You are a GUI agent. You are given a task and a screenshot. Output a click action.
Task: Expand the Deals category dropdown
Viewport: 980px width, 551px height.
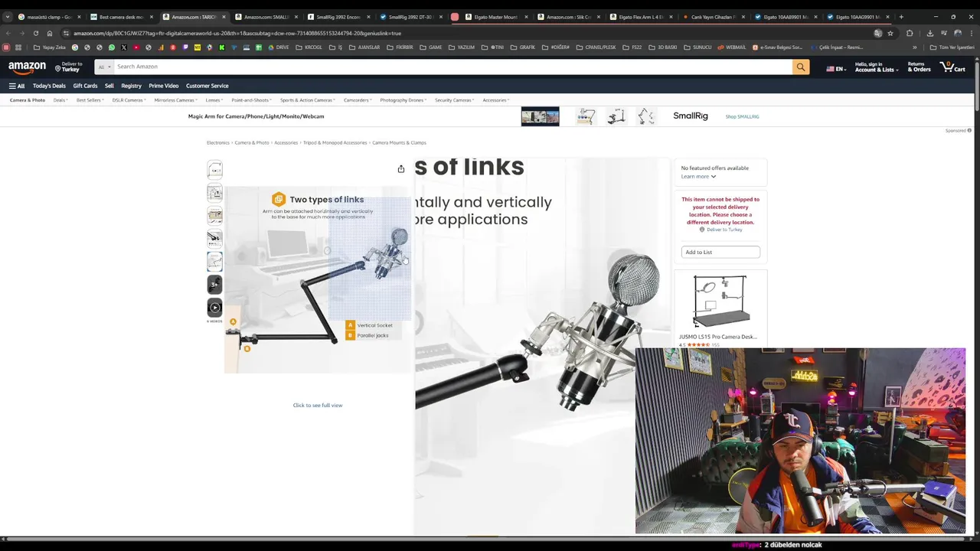[60, 100]
